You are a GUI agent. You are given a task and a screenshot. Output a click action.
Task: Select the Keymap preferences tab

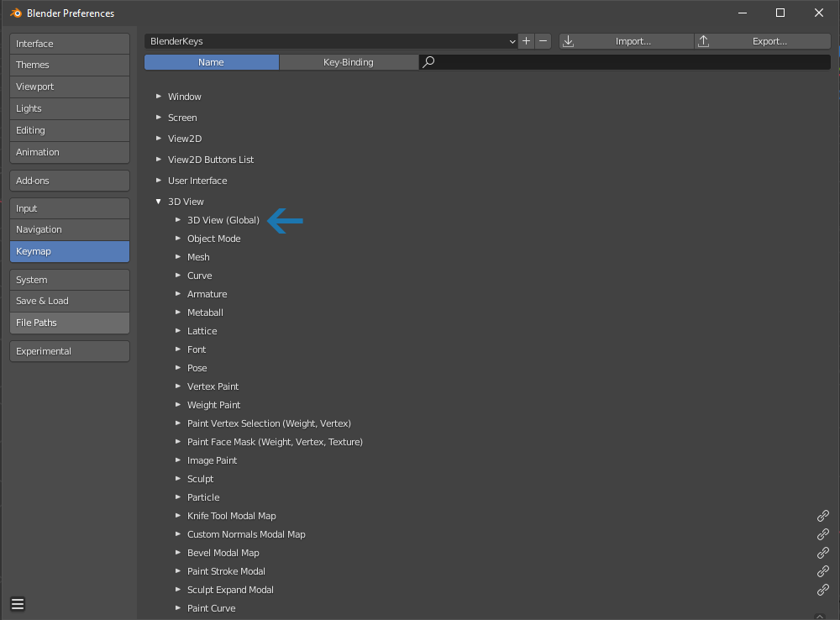coord(70,251)
